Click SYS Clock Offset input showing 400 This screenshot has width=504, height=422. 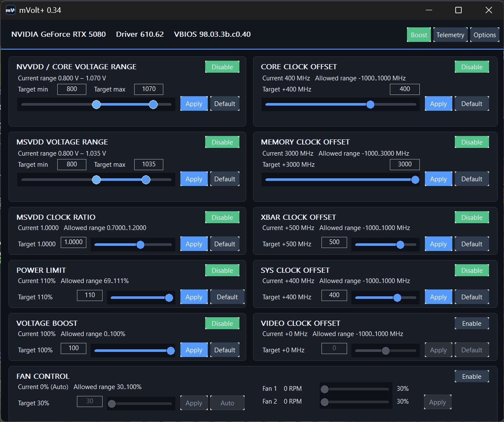point(334,295)
